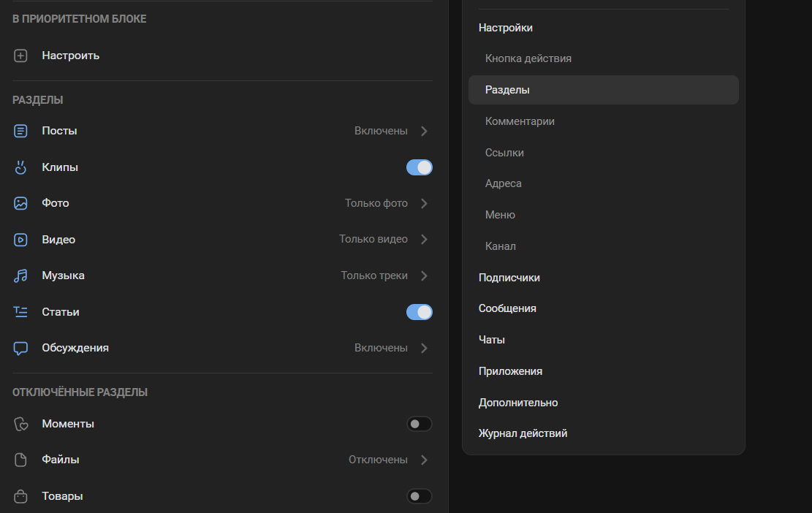
Task: Click the Видео play icon
Action: pyautogui.click(x=20, y=240)
